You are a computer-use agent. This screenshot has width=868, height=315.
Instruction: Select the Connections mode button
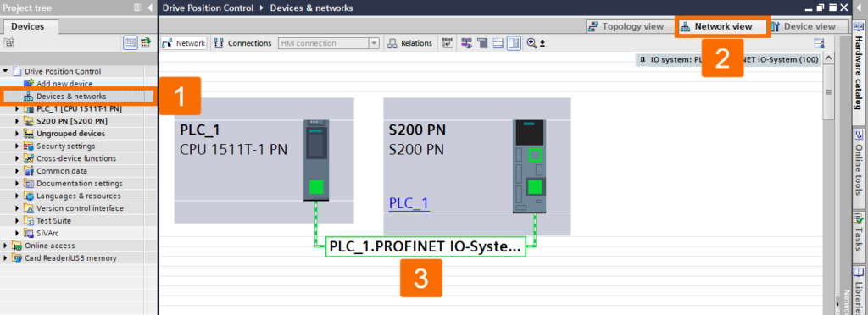(x=243, y=43)
